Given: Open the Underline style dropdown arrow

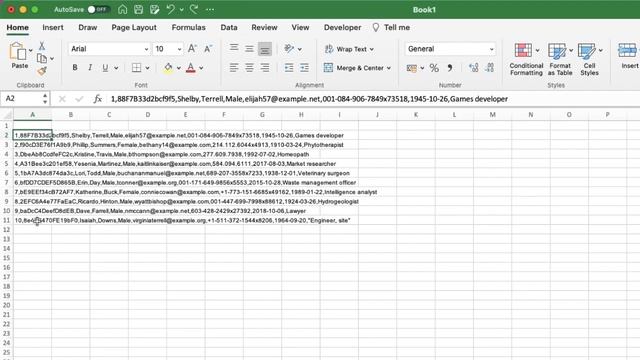Looking at the screenshot, I should click(x=116, y=68).
